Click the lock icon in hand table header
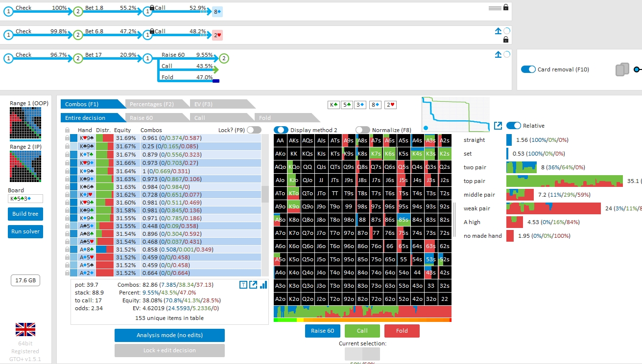This screenshot has width=642, height=364. (67, 130)
